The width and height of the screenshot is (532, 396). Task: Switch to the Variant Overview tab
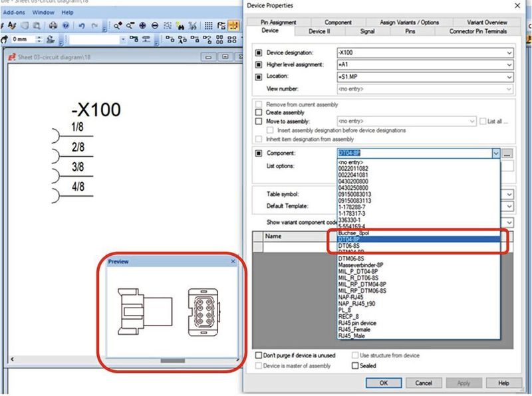pyautogui.click(x=487, y=22)
